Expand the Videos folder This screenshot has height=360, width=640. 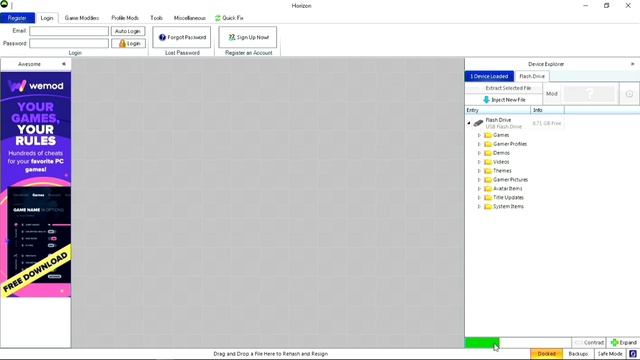tap(479, 162)
